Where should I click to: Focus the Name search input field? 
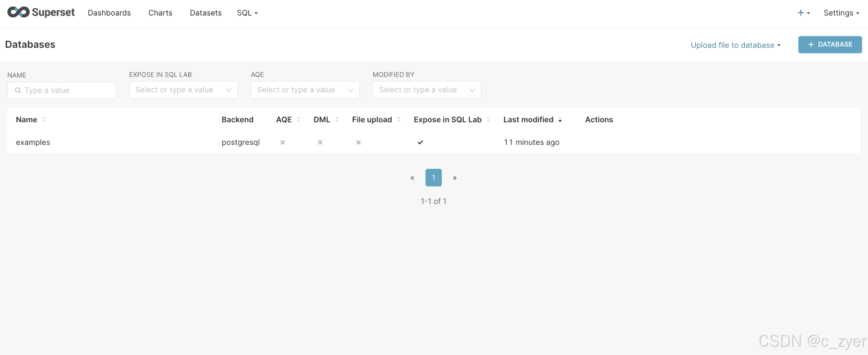pyautogui.click(x=62, y=90)
